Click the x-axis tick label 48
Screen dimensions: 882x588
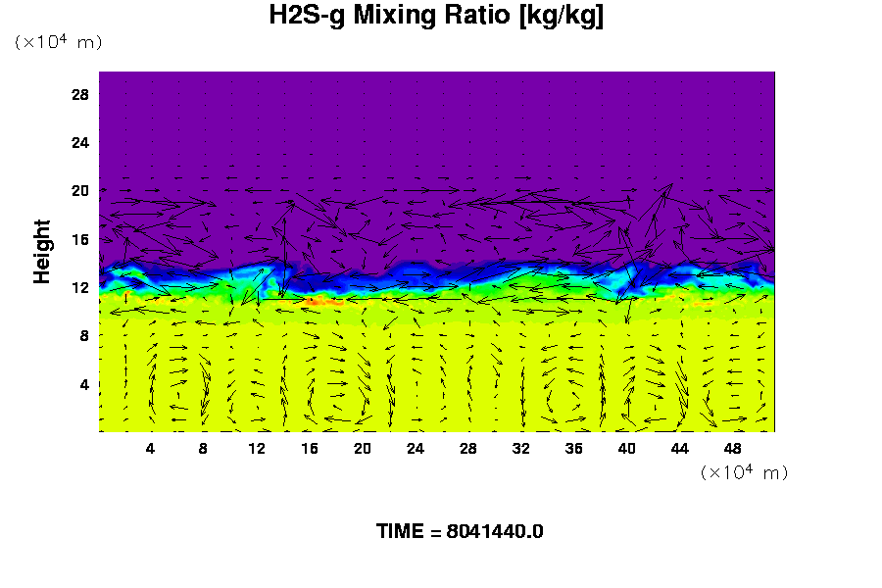tap(732, 449)
